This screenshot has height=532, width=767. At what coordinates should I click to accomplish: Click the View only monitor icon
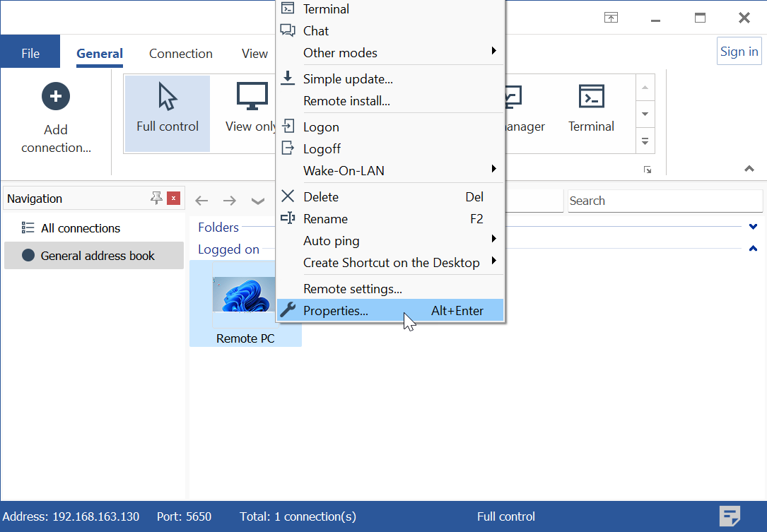pos(252,97)
